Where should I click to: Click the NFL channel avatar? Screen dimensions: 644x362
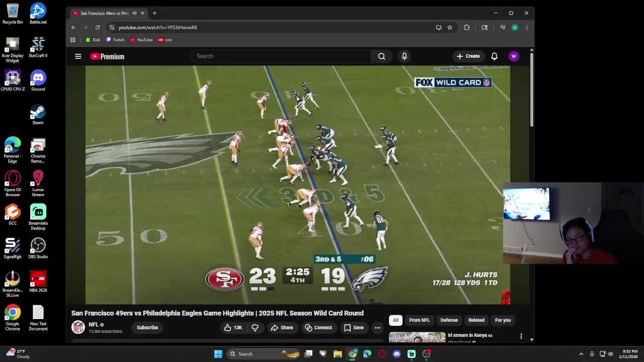(x=78, y=327)
